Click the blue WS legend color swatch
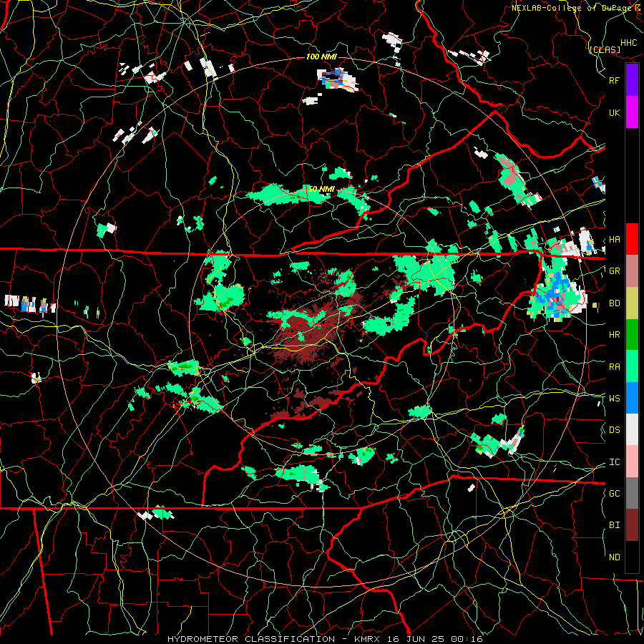The width and height of the screenshot is (644, 644). (x=632, y=398)
